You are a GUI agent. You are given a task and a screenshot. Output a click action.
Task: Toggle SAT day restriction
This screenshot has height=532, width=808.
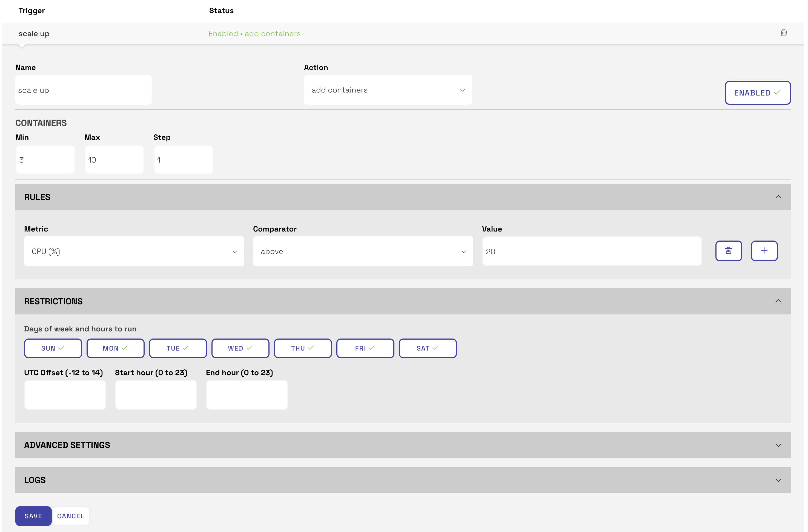pos(428,348)
